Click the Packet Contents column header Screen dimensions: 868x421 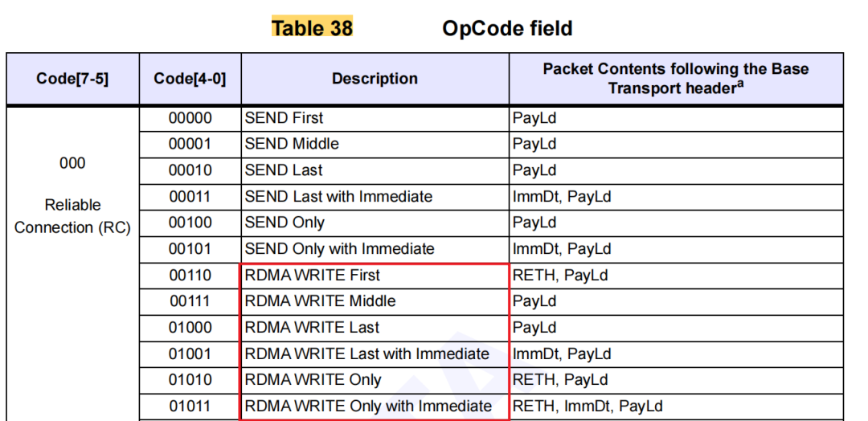pyautogui.click(x=675, y=78)
